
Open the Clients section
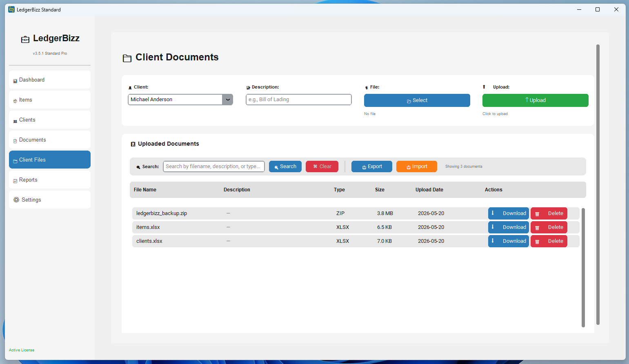tap(50, 120)
